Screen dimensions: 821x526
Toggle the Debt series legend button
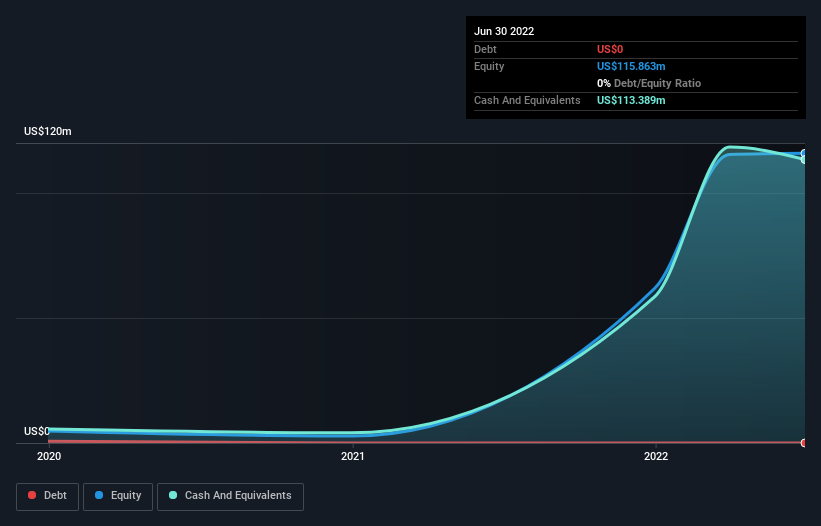[x=47, y=496]
